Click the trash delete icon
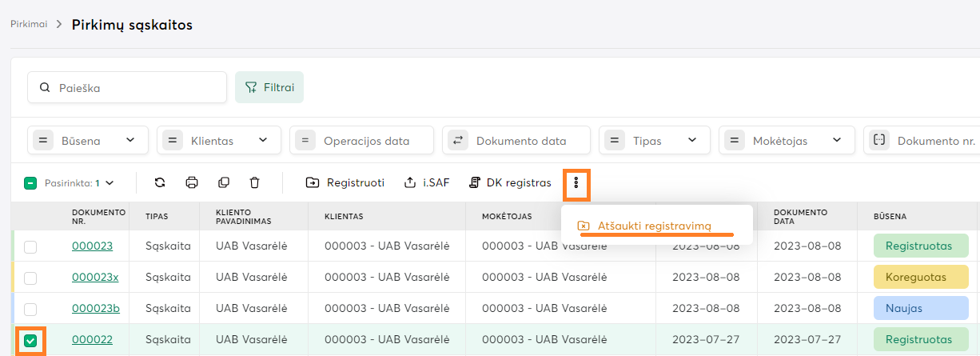This screenshot has width=980, height=356. 255,182
